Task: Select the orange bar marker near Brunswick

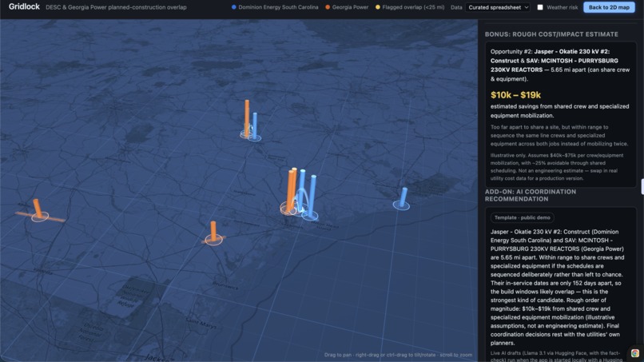Action: point(213,231)
